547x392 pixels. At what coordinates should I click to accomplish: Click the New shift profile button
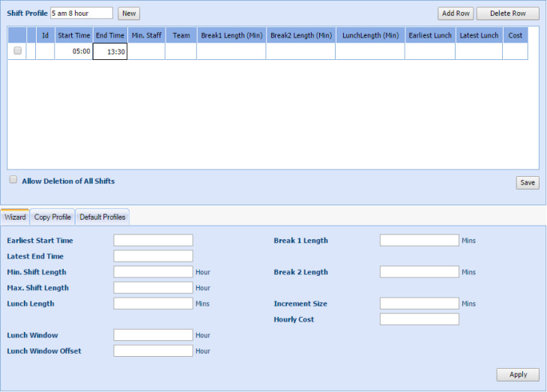coord(129,13)
